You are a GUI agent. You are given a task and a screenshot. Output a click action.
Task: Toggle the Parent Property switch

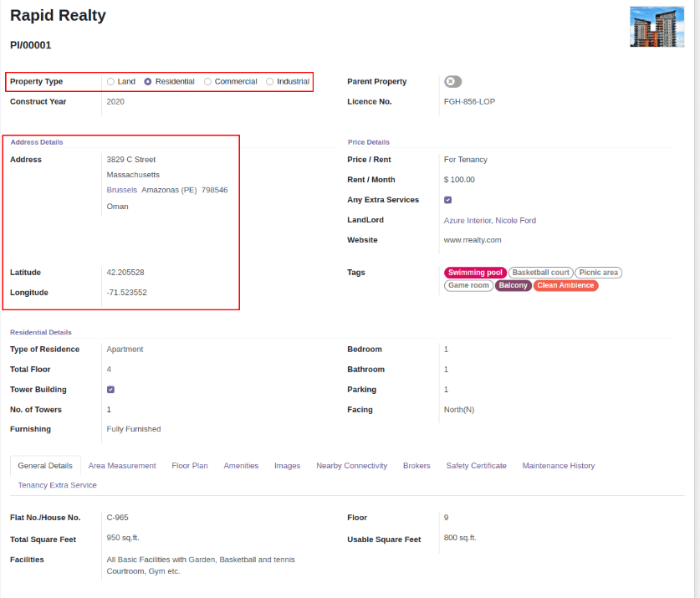[x=452, y=81]
